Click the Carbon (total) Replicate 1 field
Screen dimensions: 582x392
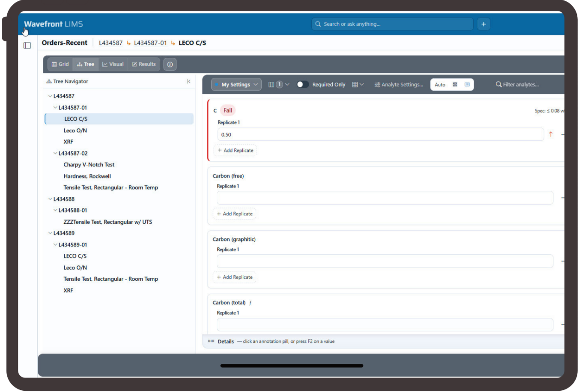pyautogui.click(x=385, y=324)
